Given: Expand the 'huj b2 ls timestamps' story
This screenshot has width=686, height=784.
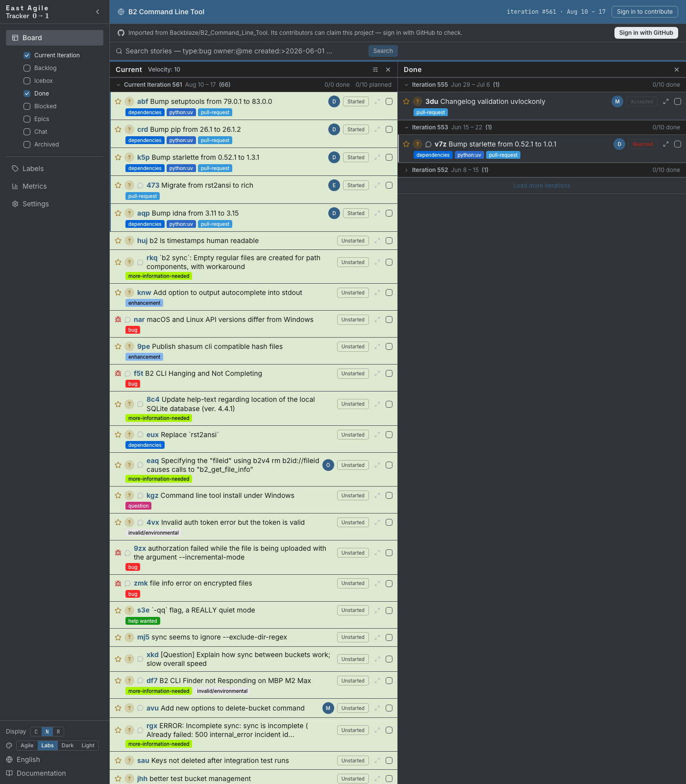Looking at the screenshot, I should coord(377,241).
